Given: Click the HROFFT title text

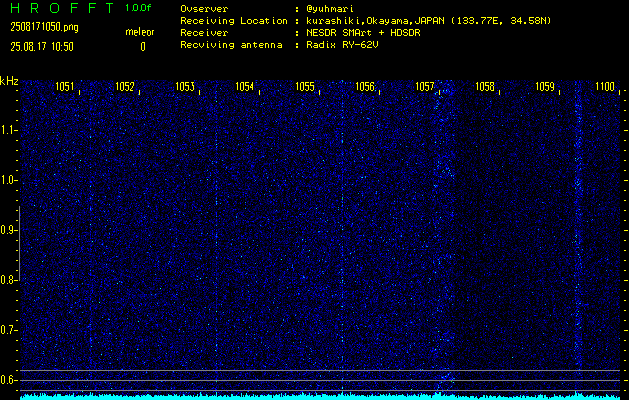Looking at the screenshot, I should point(63,8).
